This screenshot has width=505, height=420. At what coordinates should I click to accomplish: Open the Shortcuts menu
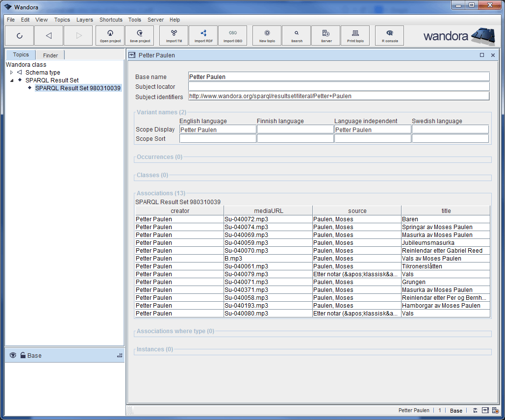click(x=110, y=20)
